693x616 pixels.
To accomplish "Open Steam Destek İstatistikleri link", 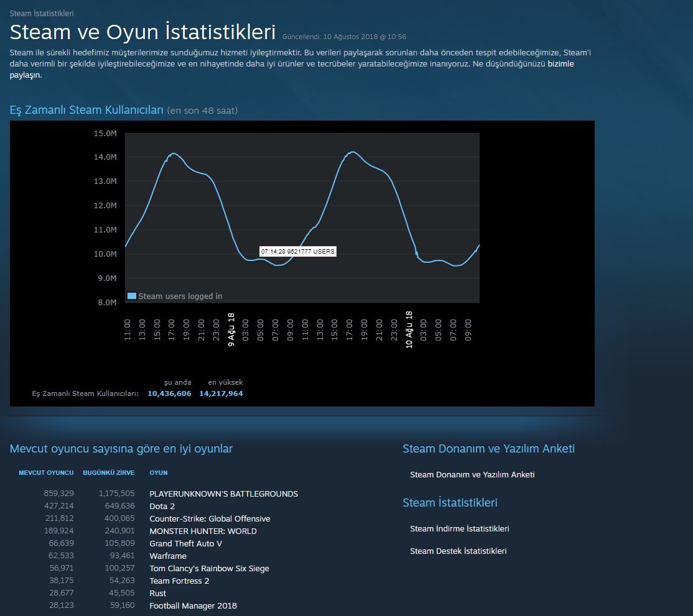I will (458, 551).
